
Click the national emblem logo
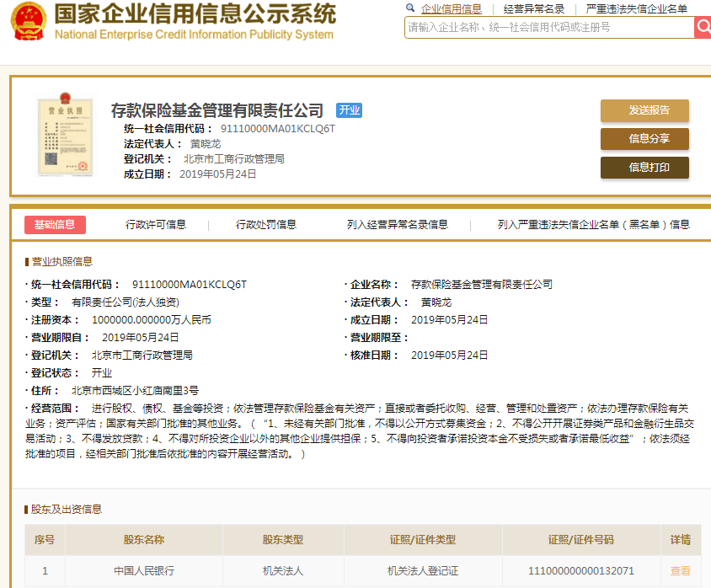[x=28, y=21]
